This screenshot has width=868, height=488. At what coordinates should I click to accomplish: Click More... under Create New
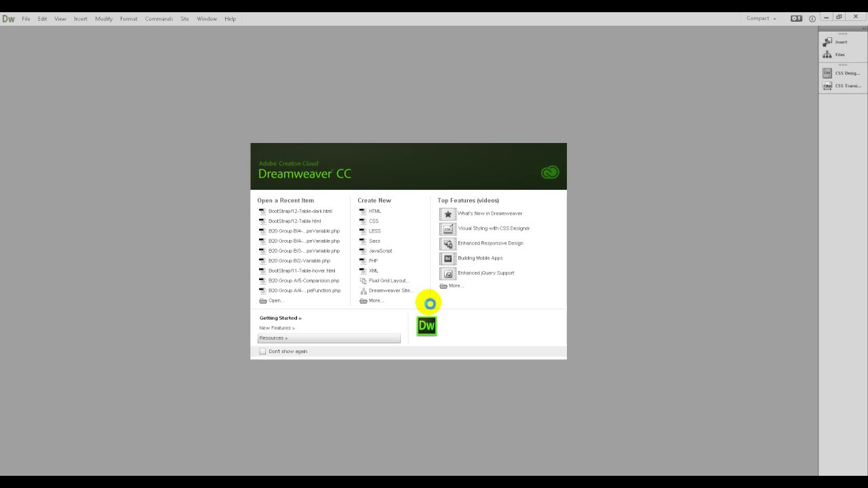[x=372, y=301]
